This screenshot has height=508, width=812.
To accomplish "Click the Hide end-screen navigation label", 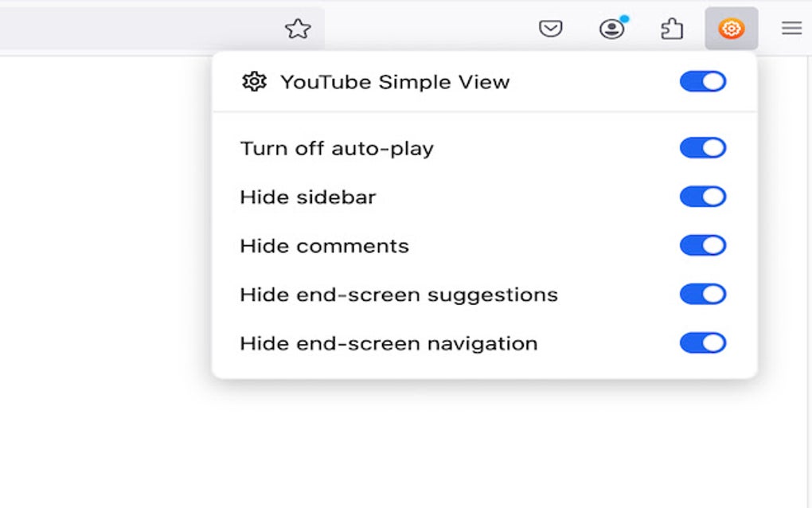I will [x=388, y=344].
